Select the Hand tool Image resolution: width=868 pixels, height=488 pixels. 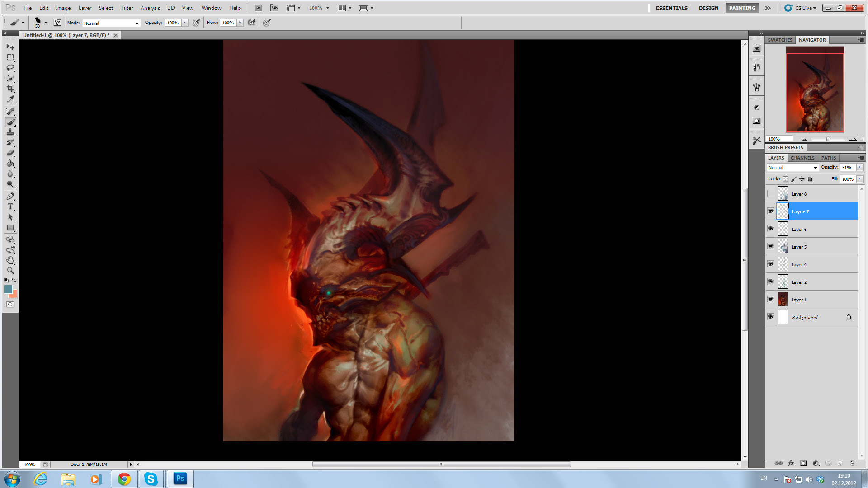[x=10, y=260]
